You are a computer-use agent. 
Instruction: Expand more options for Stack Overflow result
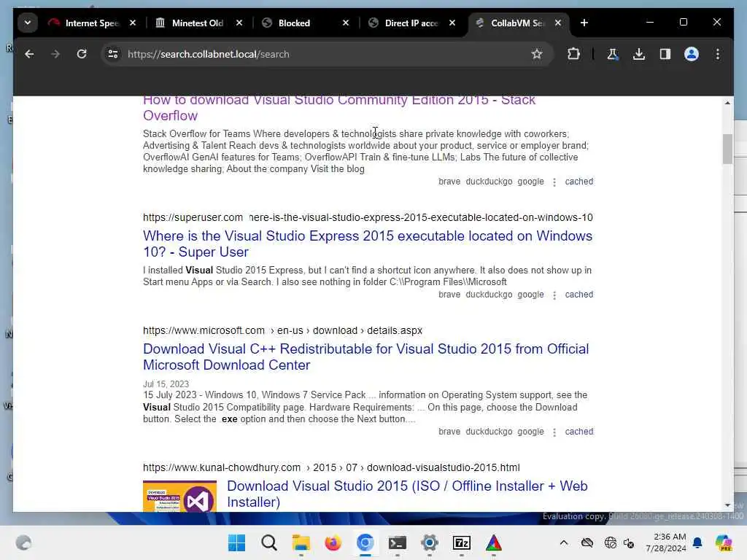coord(554,182)
